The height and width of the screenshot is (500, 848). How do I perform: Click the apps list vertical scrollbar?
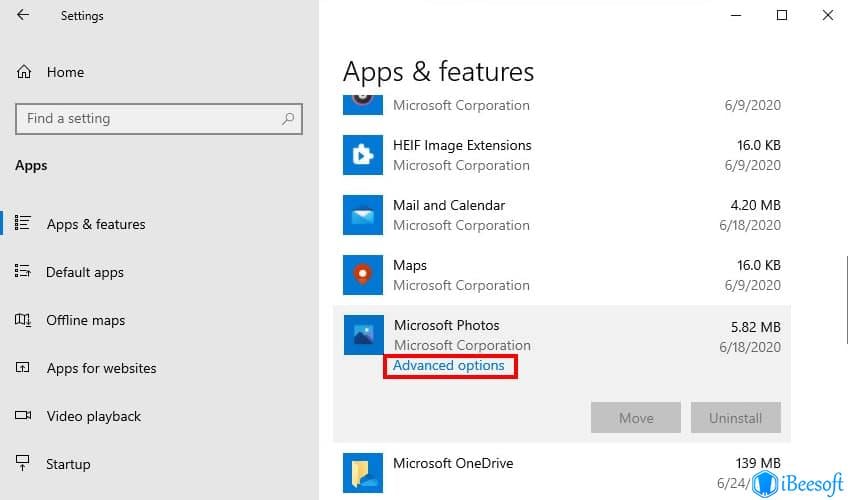(846, 300)
